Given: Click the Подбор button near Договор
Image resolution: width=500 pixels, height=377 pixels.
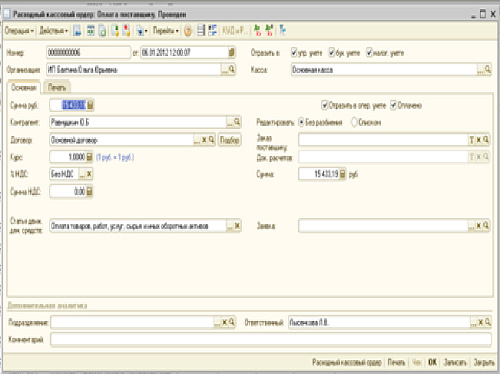Looking at the screenshot, I should [x=230, y=140].
